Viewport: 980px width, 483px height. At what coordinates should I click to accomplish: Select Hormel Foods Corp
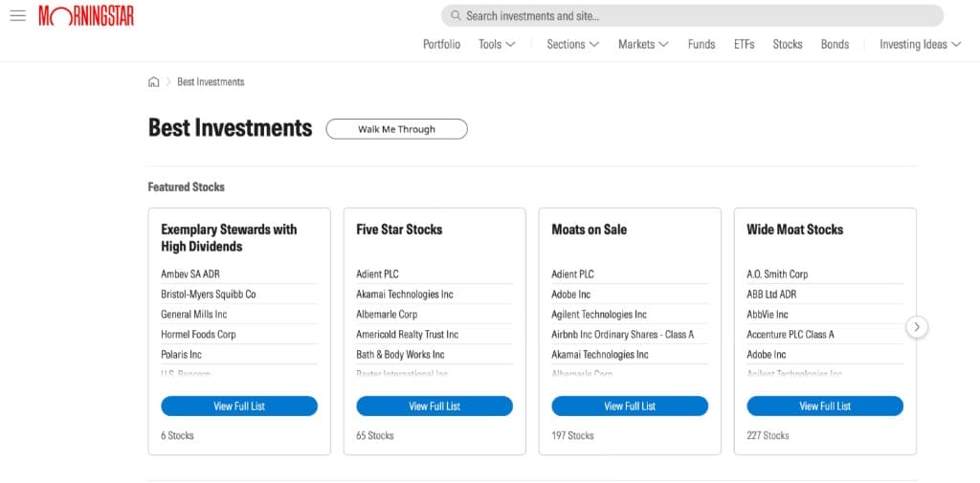(198, 335)
